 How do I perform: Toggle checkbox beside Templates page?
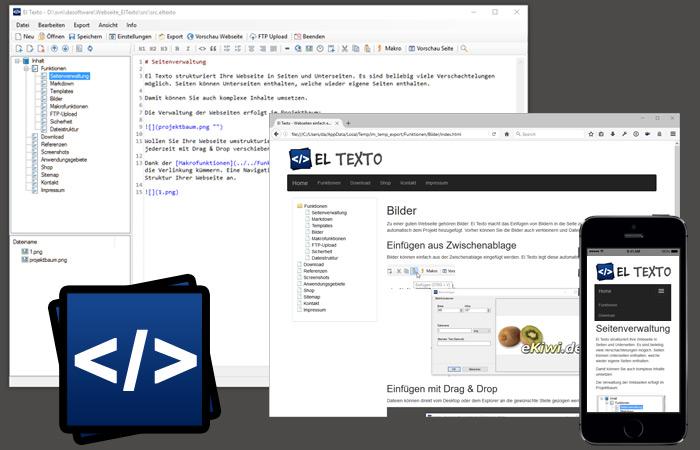44,91
